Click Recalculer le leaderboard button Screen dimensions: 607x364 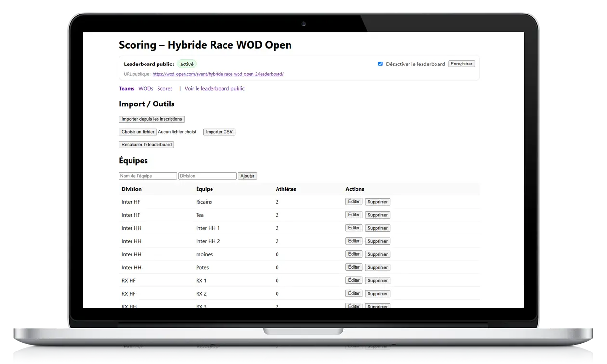pyautogui.click(x=146, y=144)
